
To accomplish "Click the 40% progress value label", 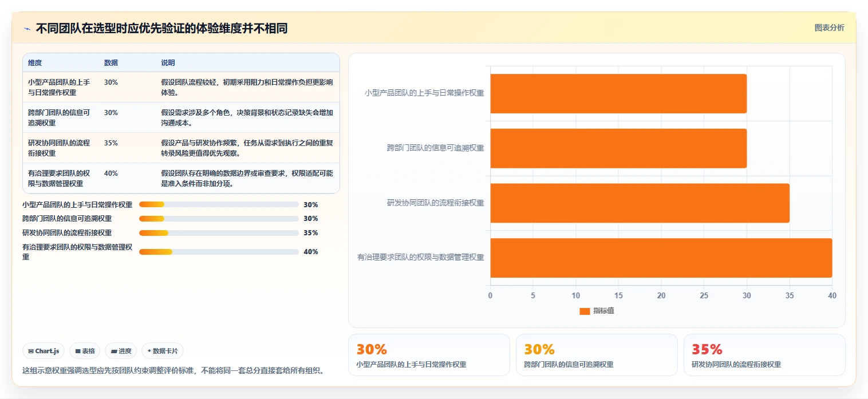I will tap(311, 252).
